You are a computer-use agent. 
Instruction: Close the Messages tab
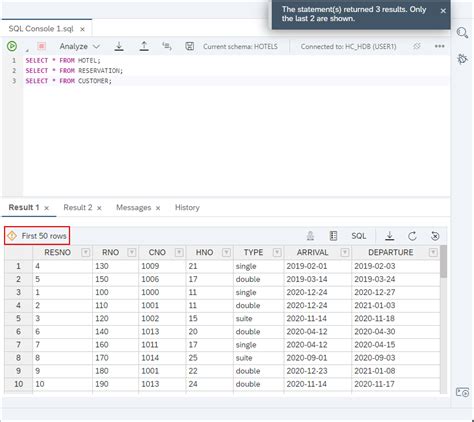pyautogui.click(x=158, y=208)
